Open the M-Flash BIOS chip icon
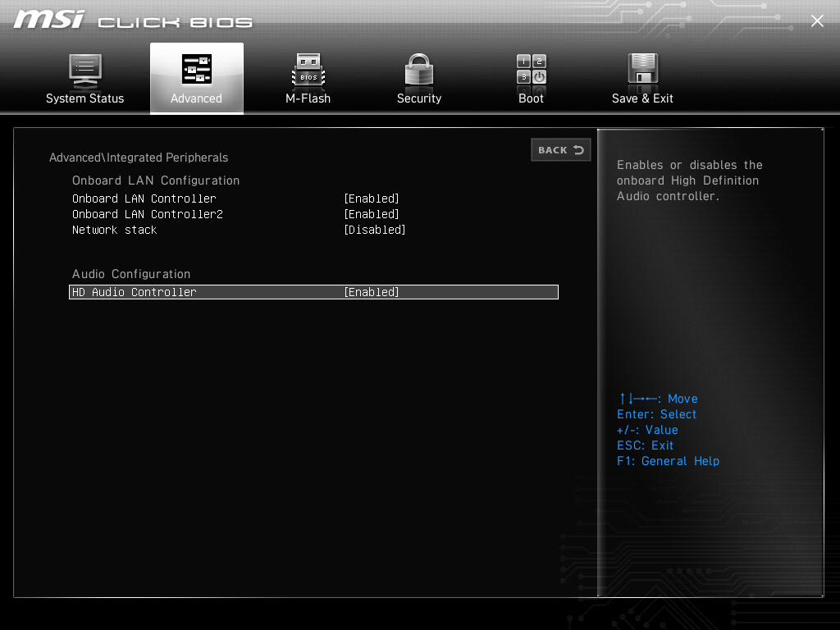 tap(308, 71)
